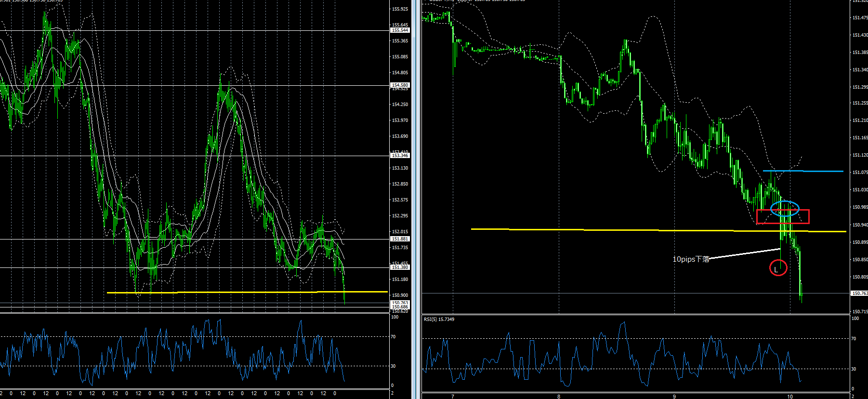Select the current price 150.763 label, right chart
This screenshot has width=868, height=399.
pyautogui.click(x=860, y=293)
